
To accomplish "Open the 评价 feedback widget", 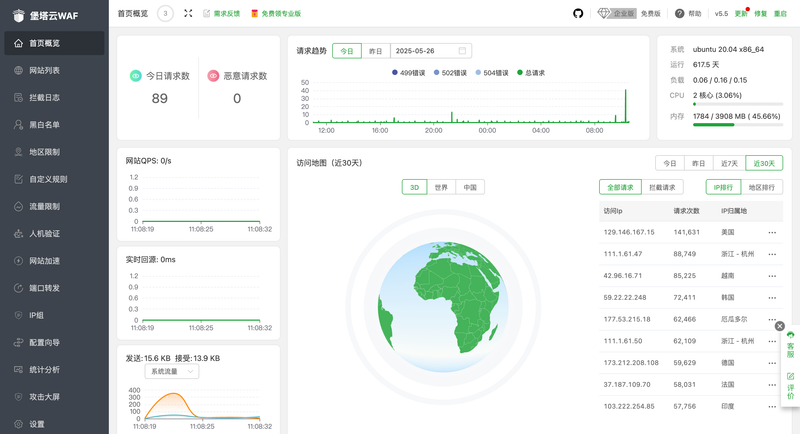I will click(790, 387).
